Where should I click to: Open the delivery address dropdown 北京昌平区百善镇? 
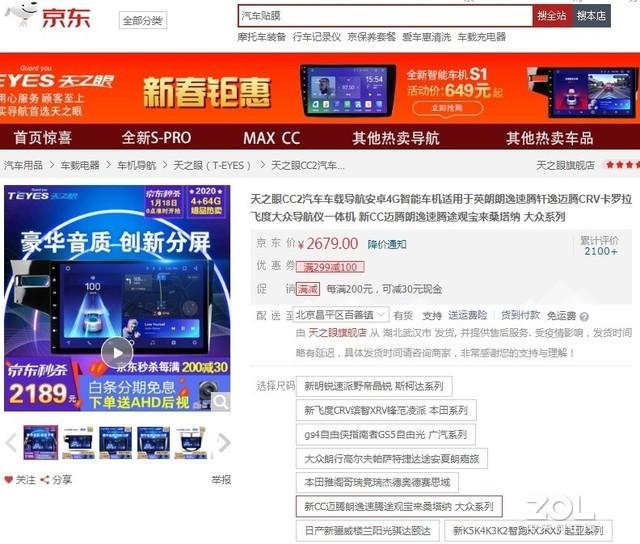click(341, 315)
